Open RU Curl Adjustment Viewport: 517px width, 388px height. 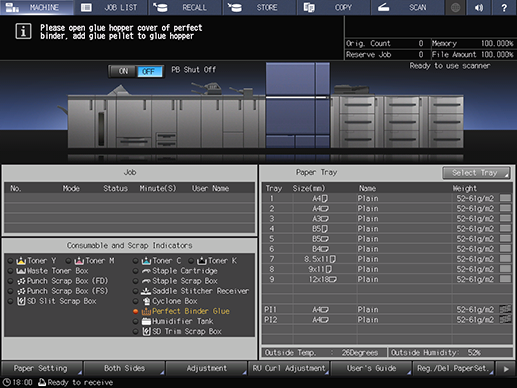[x=289, y=368]
